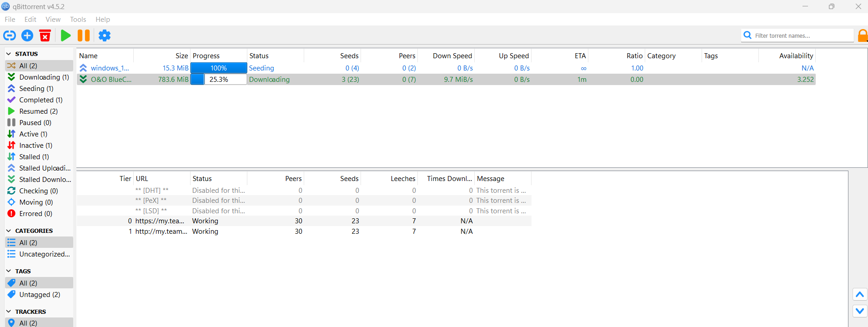Click the orange Pause icon in toolbar
Viewport: 868px width, 327px height.
tap(84, 35)
